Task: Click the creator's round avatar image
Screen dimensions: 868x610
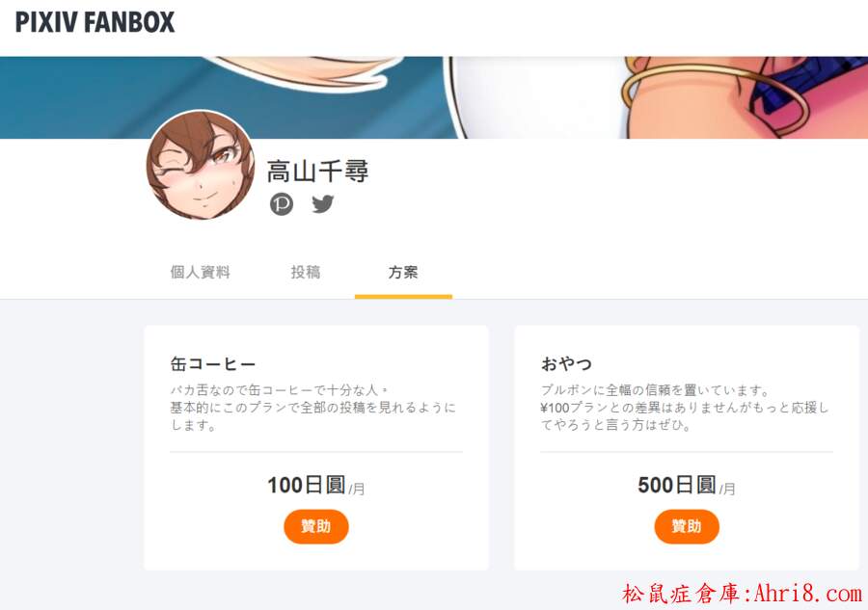Action: (x=201, y=166)
